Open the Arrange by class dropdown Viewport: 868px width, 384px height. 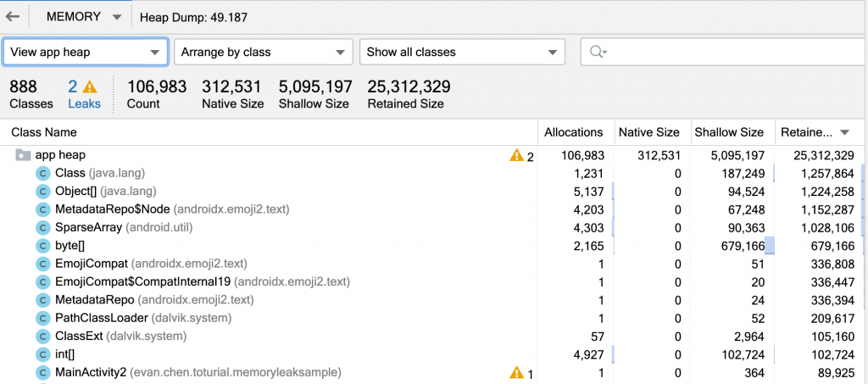(x=263, y=52)
